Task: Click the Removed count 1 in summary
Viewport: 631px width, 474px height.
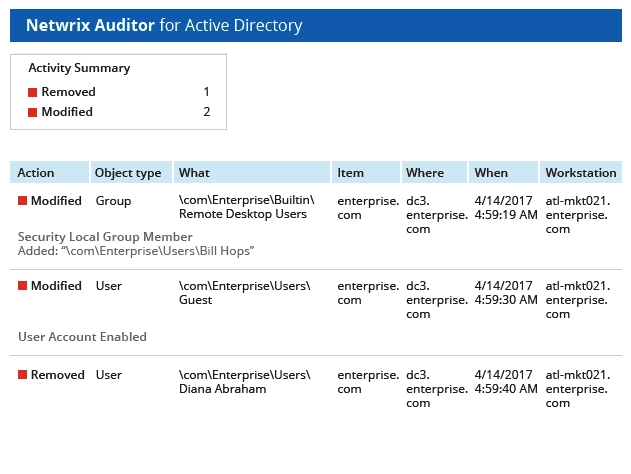Action: click(206, 92)
